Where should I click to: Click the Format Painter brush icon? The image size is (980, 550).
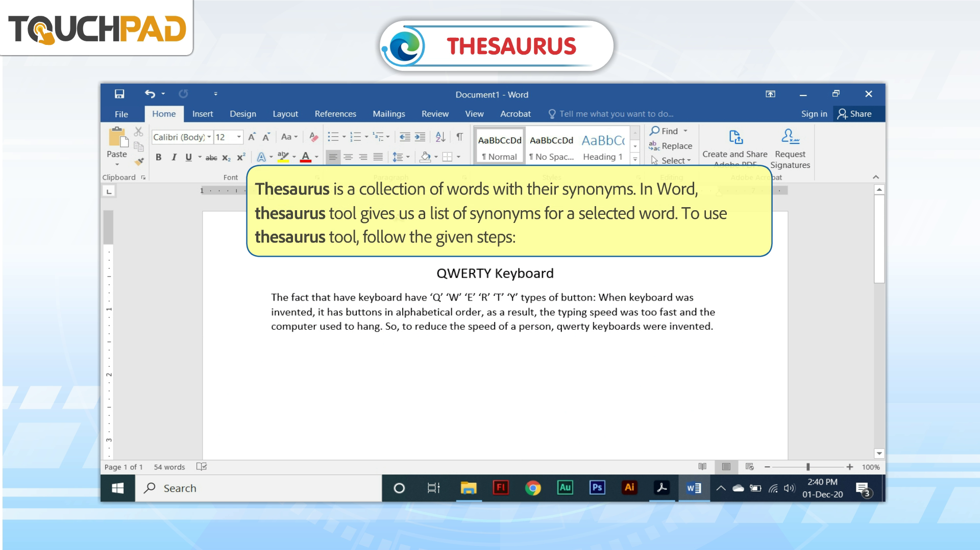click(x=139, y=161)
